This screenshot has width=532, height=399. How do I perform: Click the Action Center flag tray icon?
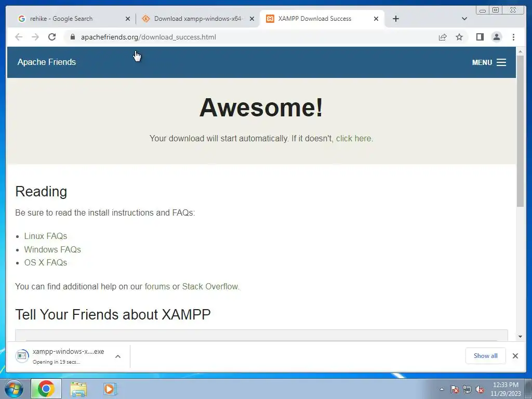tap(454, 390)
